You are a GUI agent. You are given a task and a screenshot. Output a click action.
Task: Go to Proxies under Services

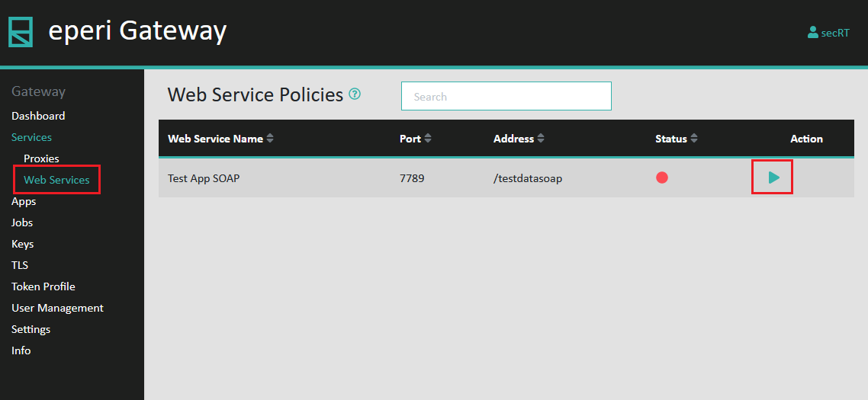[x=41, y=158]
